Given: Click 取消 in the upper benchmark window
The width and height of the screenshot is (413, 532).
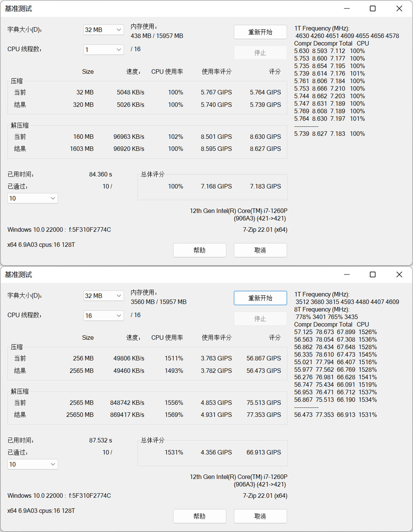Looking at the screenshot, I should click(260, 250).
